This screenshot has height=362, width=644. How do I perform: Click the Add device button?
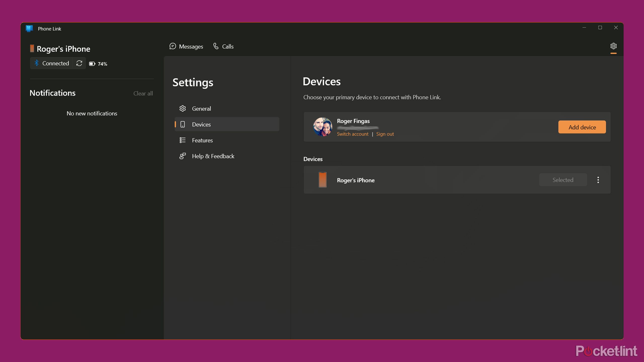click(582, 127)
